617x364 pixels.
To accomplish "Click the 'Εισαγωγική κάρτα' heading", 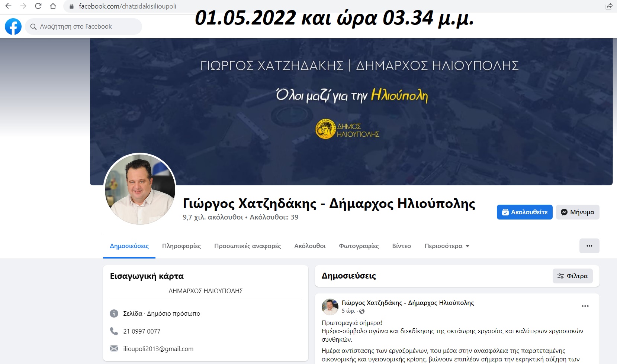I will [x=147, y=276].
